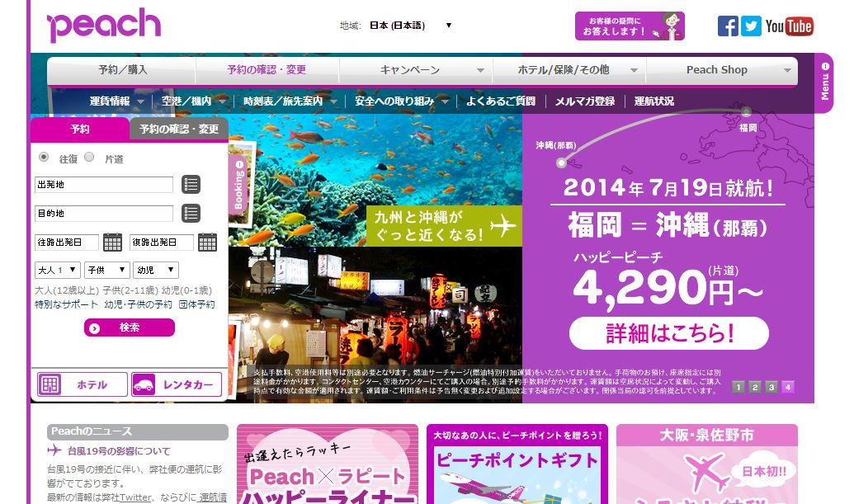Click the 復路出発日 return date field

coord(162,243)
